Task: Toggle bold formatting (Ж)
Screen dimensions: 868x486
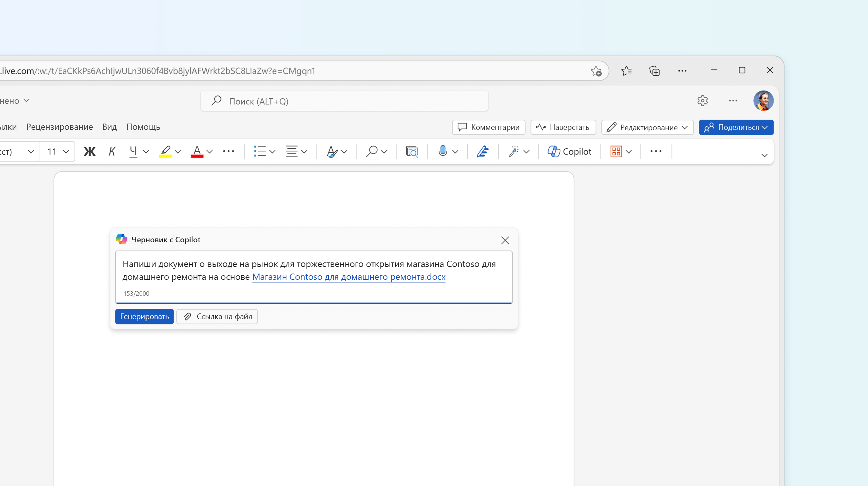Action: click(90, 151)
